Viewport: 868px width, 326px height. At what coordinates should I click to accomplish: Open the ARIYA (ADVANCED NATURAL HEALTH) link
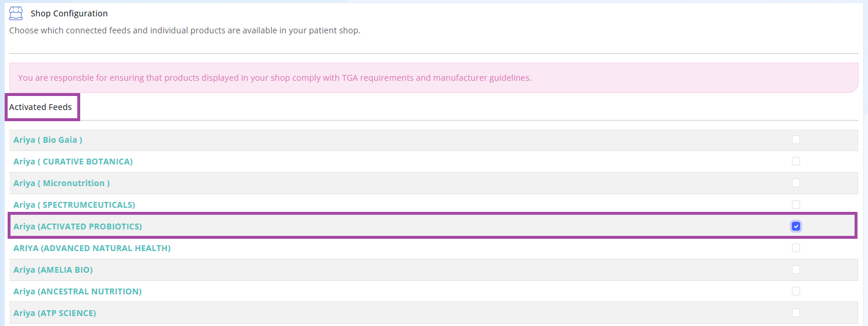click(x=92, y=248)
